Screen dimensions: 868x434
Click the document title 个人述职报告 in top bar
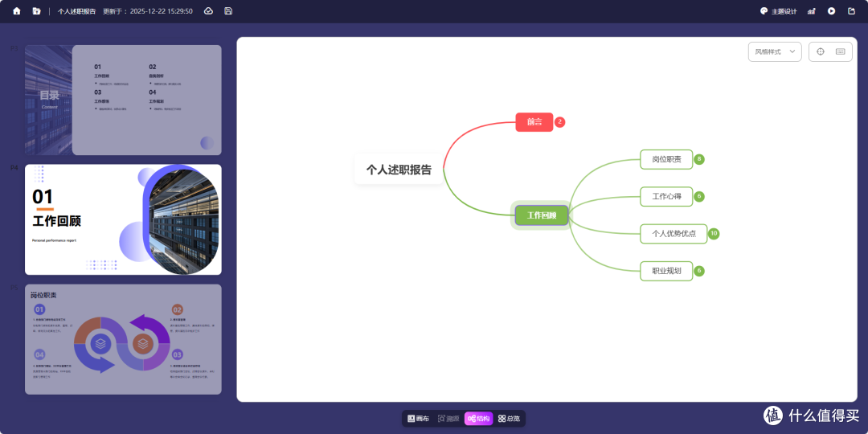[76, 11]
